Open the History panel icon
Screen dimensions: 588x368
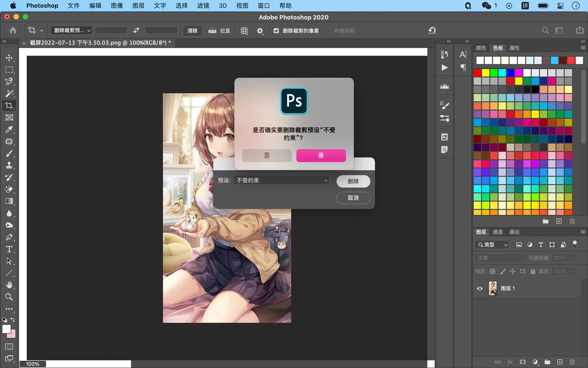(x=444, y=54)
